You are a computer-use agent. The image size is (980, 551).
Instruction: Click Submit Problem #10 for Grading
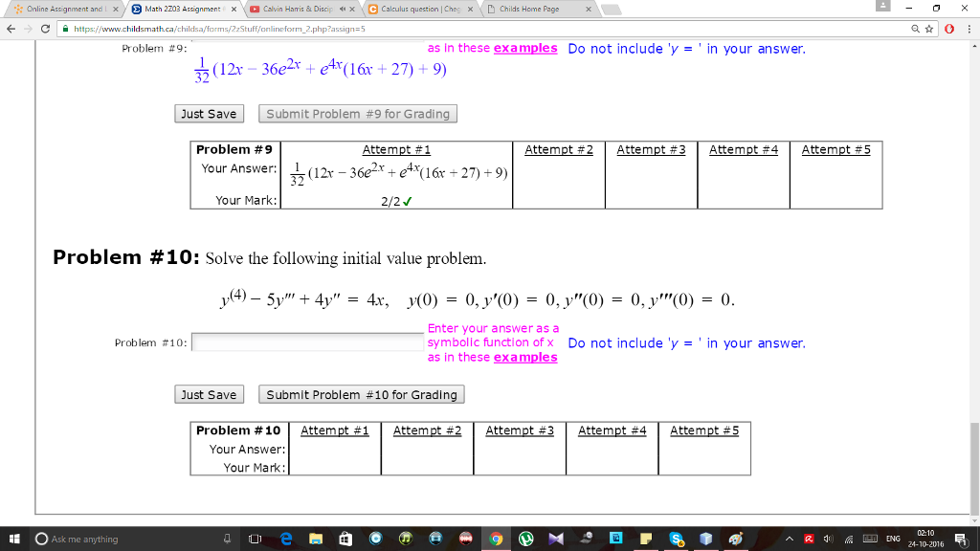click(361, 394)
